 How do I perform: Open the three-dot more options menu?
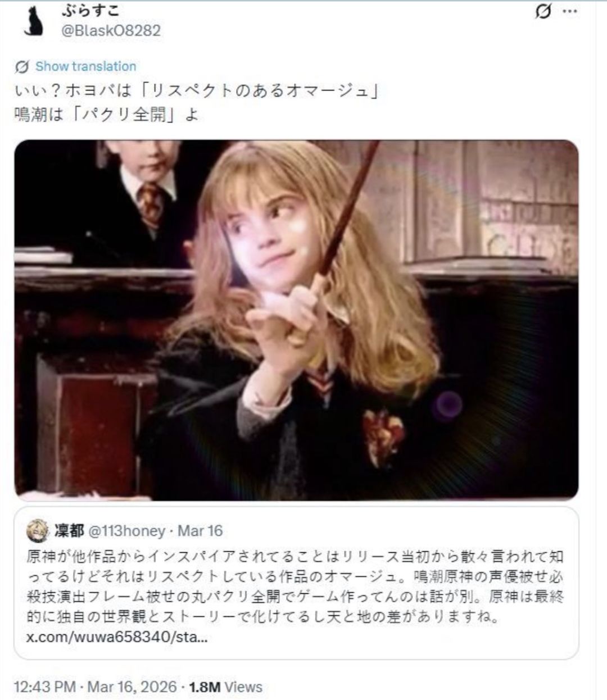tap(570, 11)
